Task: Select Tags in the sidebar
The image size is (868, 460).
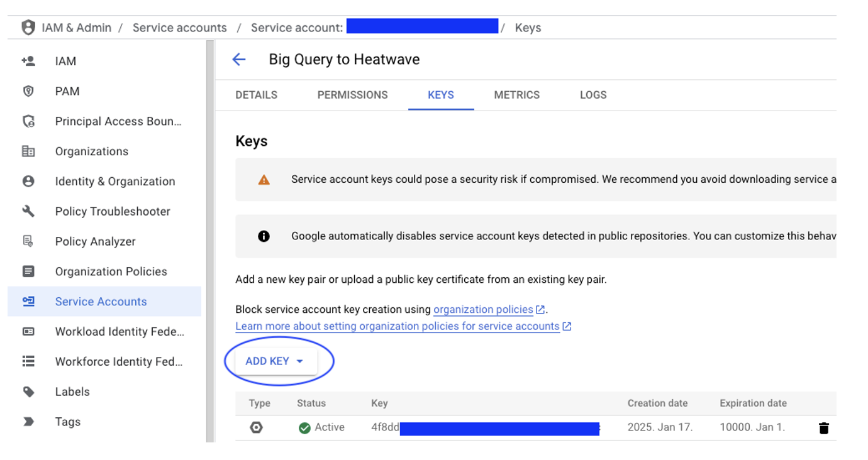Action: click(x=67, y=422)
